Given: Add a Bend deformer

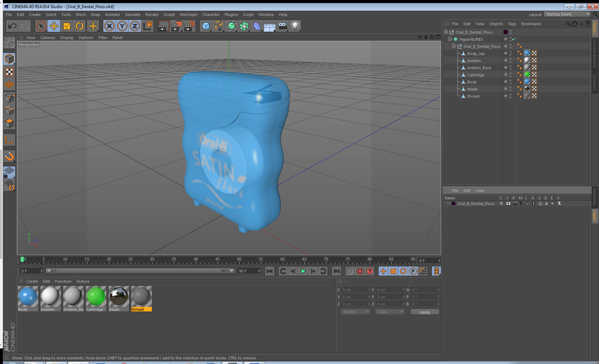Looking at the screenshot, I should click(257, 26).
